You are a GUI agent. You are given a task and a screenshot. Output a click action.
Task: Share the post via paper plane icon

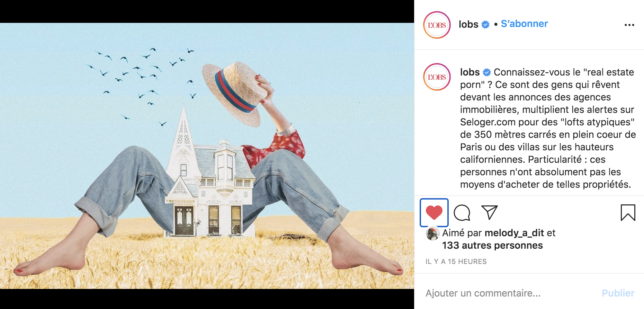tap(490, 212)
